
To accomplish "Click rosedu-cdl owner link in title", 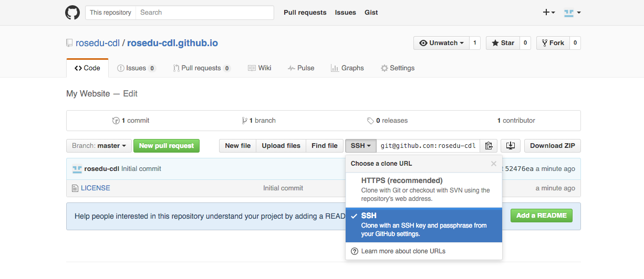I will tap(98, 43).
